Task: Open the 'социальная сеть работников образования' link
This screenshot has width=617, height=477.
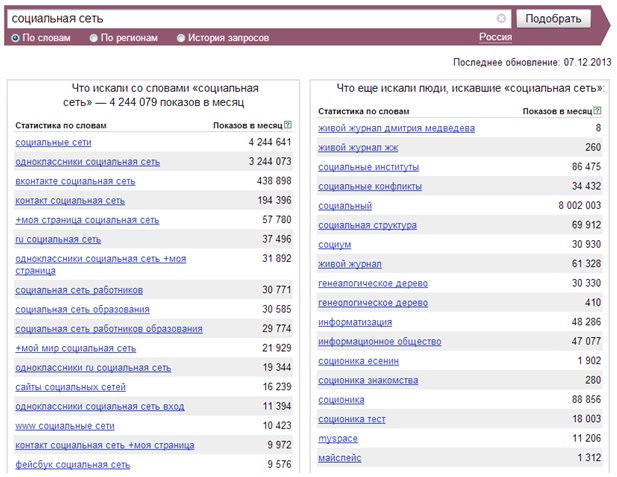Action: (109, 329)
